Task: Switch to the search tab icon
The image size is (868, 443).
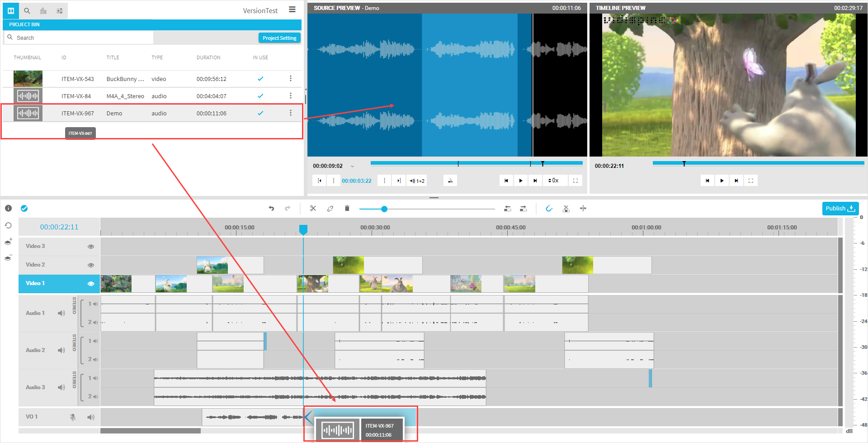Action: 27,11
